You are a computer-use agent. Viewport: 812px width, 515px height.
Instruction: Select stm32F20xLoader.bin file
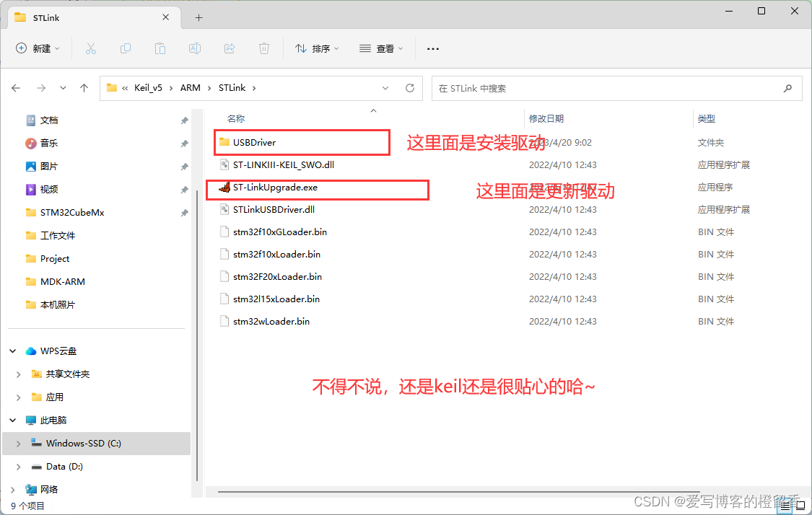pos(277,276)
